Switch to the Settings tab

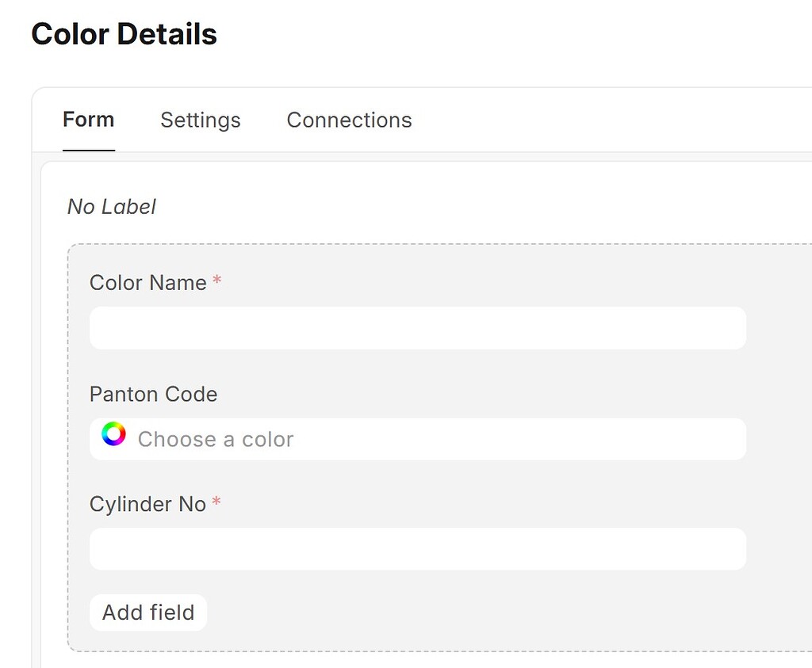point(200,120)
